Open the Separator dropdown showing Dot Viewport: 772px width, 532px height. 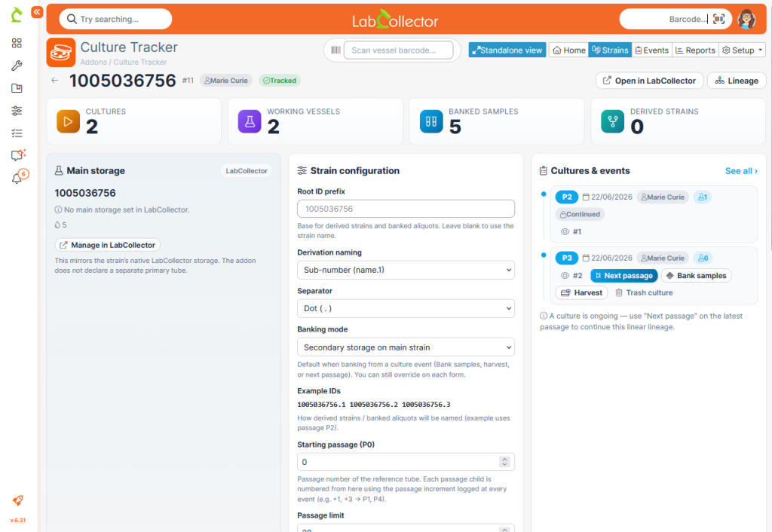point(406,308)
